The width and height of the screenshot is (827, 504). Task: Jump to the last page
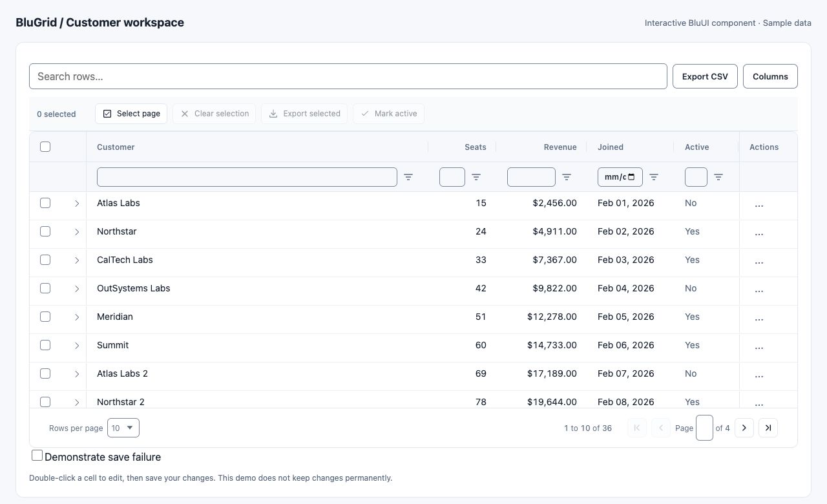(x=768, y=428)
